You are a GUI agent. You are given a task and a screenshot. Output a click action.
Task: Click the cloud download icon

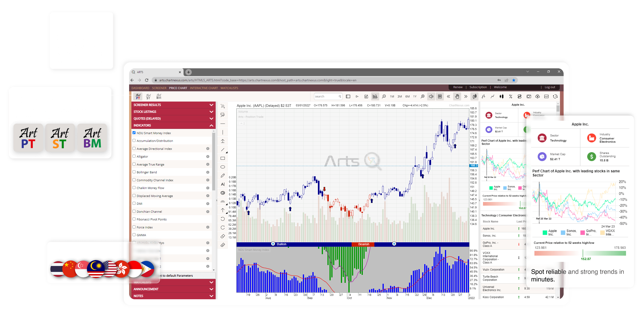tap(537, 97)
